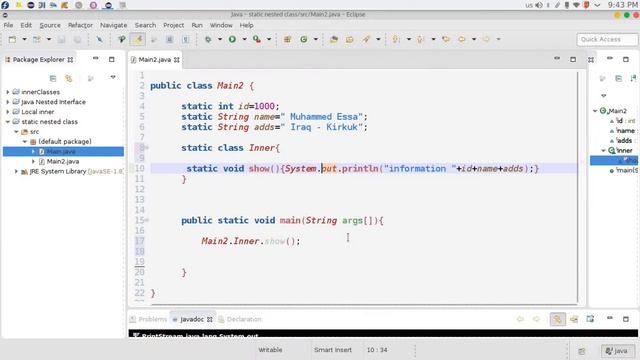
Task: Click Collapse All in Package Explorer
Action: pos(53,78)
